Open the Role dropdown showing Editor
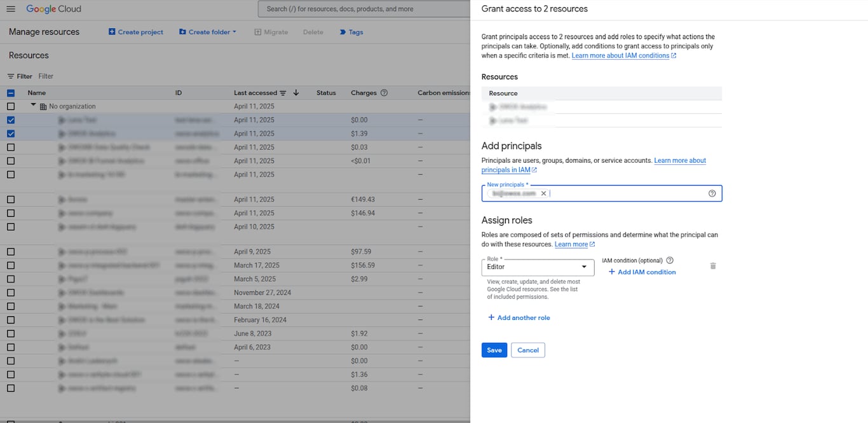868x423 pixels. click(538, 267)
